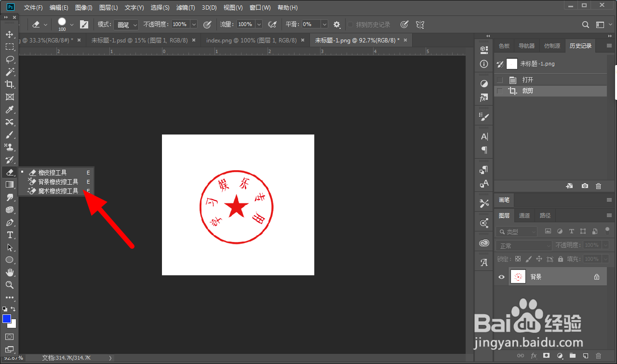Screen dimensions: 617x364
Task: Open the Info panel icon
Action: (x=484, y=64)
